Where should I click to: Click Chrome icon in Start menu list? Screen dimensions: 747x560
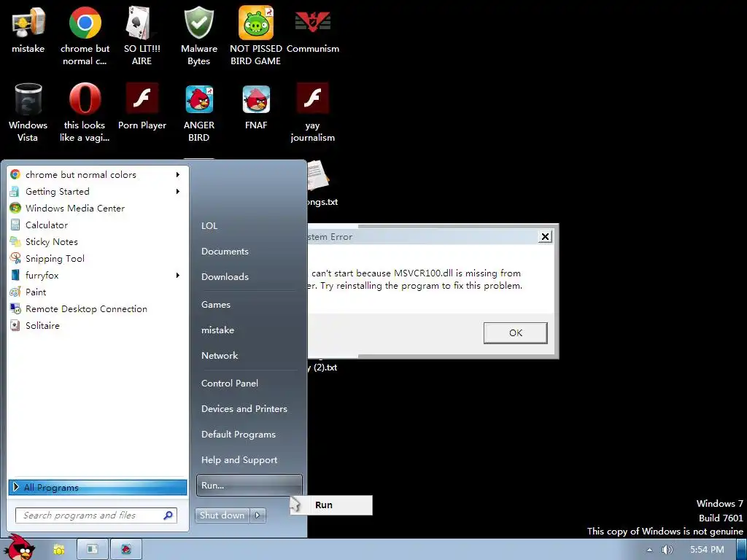click(x=15, y=175)
